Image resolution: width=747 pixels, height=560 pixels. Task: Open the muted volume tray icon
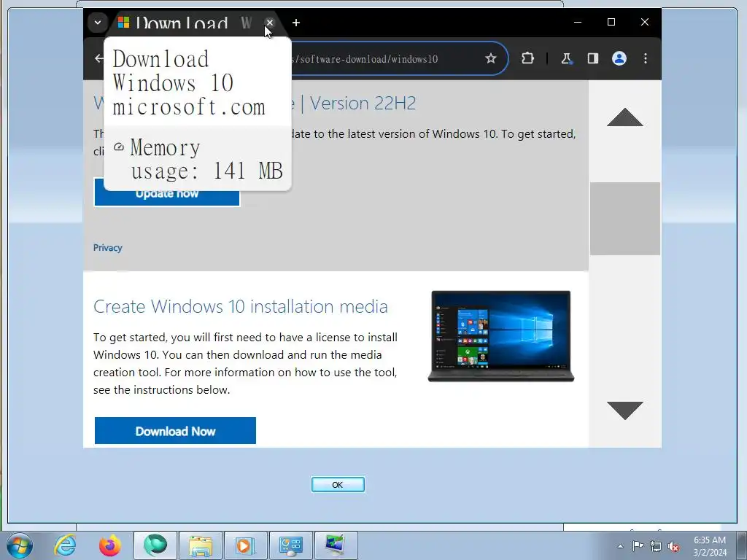673,546
